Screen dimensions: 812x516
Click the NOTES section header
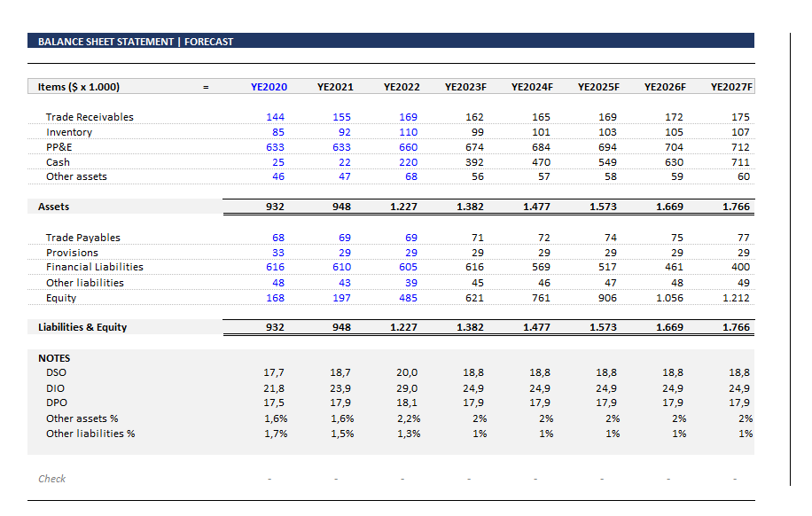(54, 357)
